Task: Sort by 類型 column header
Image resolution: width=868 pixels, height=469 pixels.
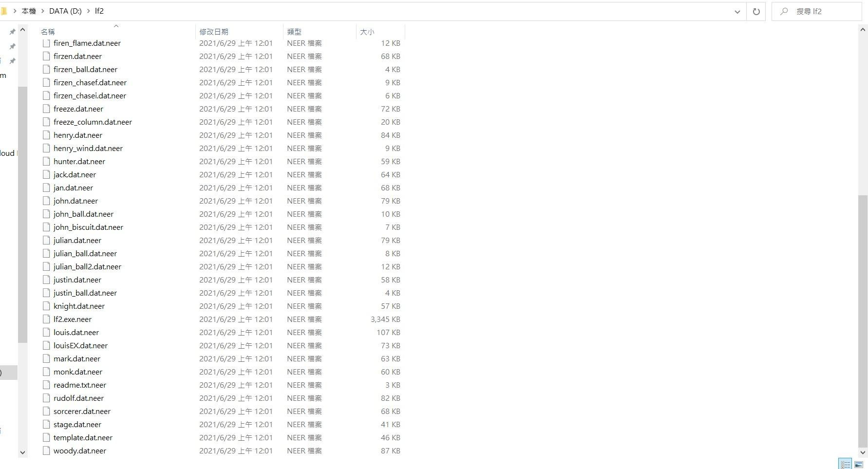Action: [294, 32]
